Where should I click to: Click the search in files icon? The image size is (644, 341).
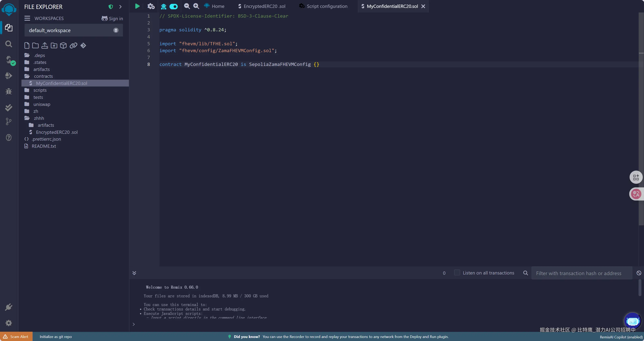point(8,44)
